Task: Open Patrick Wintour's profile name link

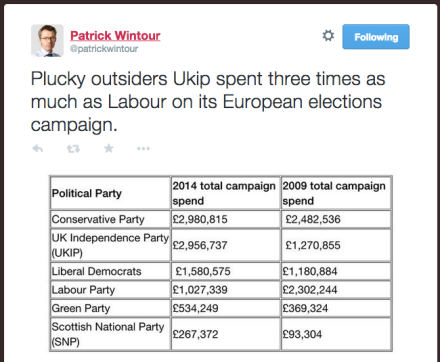Action: pos(115,36)
